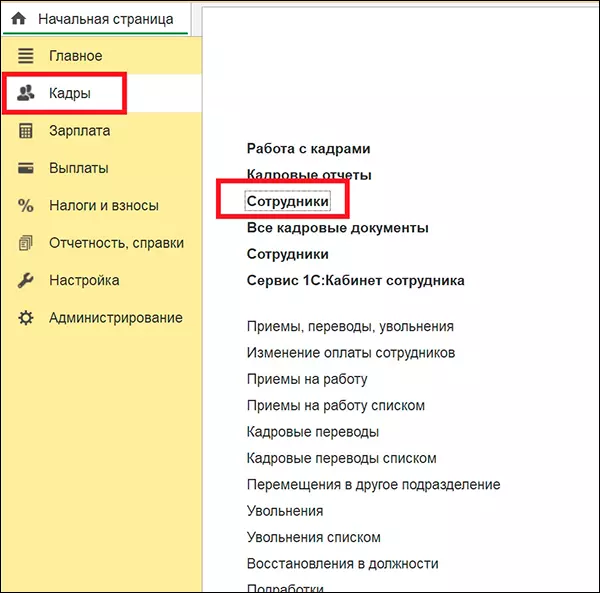Click the gear icon beside Администрирование

point(26,318)
